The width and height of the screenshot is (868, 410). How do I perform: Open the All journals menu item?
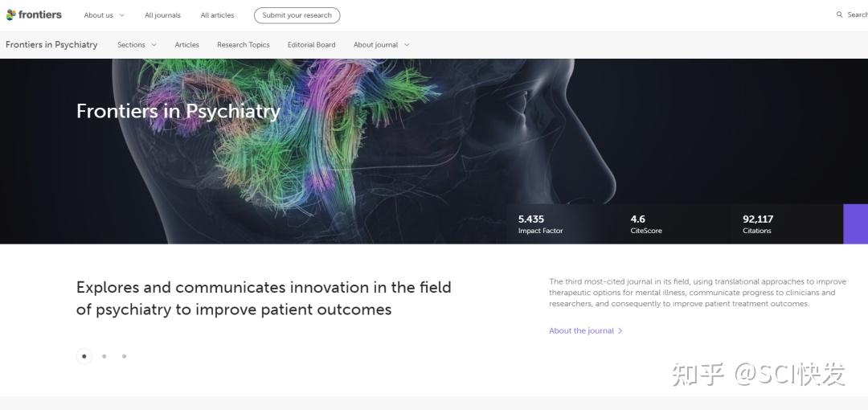coord(162,15)
